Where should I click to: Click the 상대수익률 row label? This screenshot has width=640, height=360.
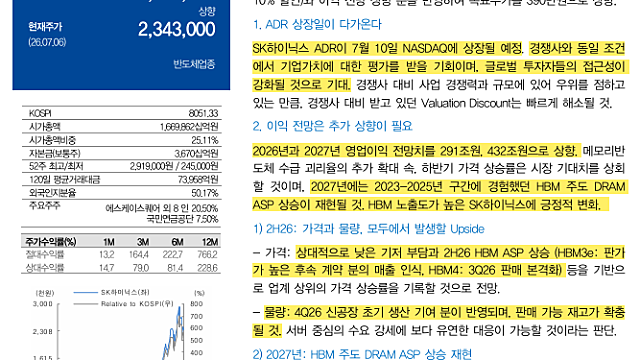pos(45,268)
